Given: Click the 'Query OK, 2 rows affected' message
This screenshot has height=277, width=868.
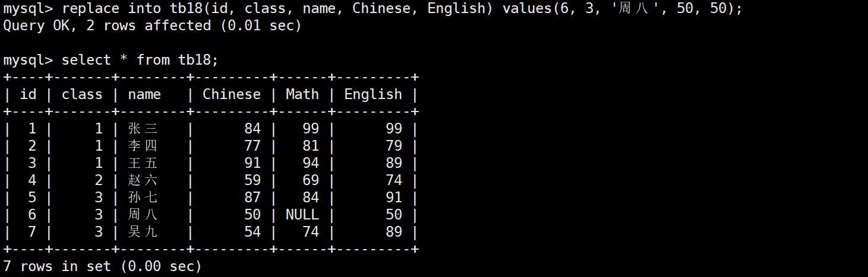Looking at the screenshot, I should [x=152, y=26].
